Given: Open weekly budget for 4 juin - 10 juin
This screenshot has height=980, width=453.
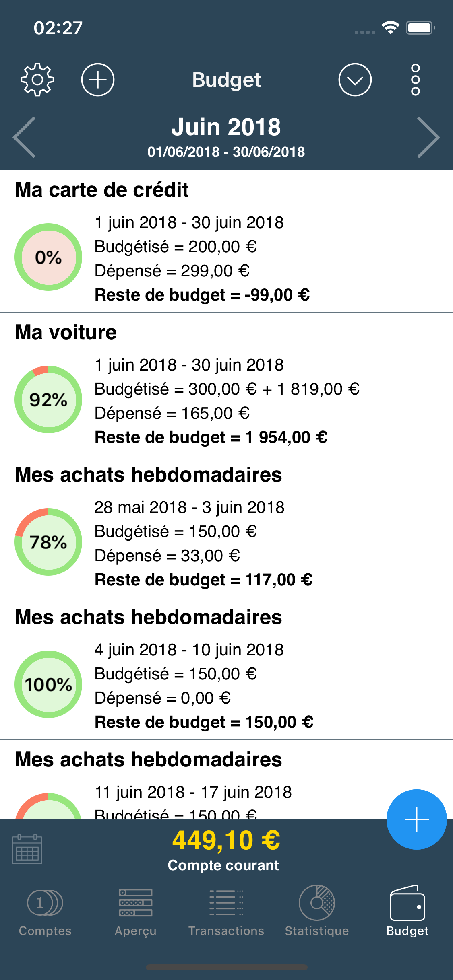Looking at the screenshot, I should 226,669.
